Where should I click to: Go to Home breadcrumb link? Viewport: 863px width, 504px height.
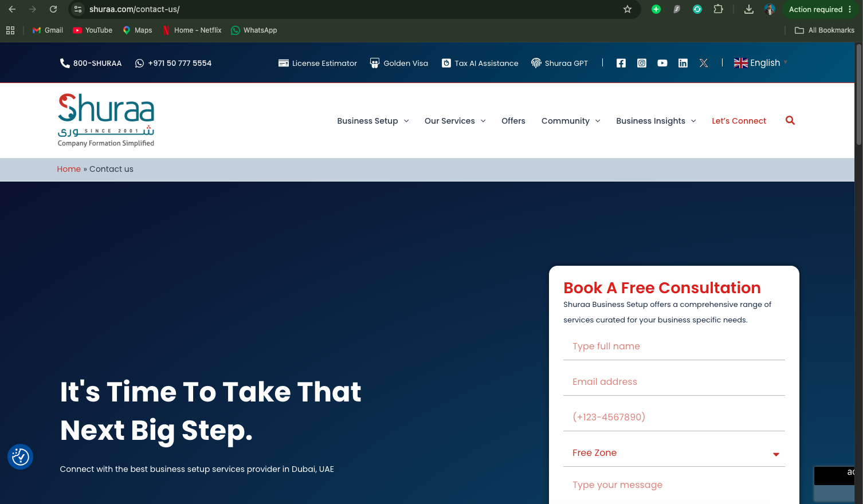pyautogui.click(x=69, y=169)
